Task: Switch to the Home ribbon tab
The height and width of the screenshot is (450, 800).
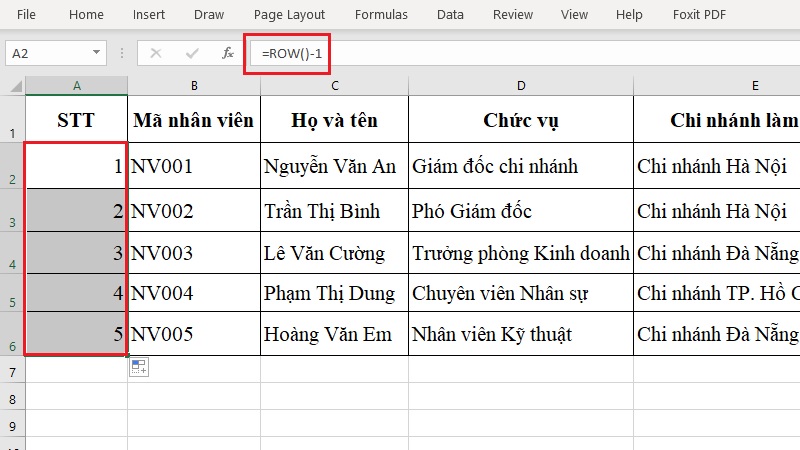Action: [86, 15]
